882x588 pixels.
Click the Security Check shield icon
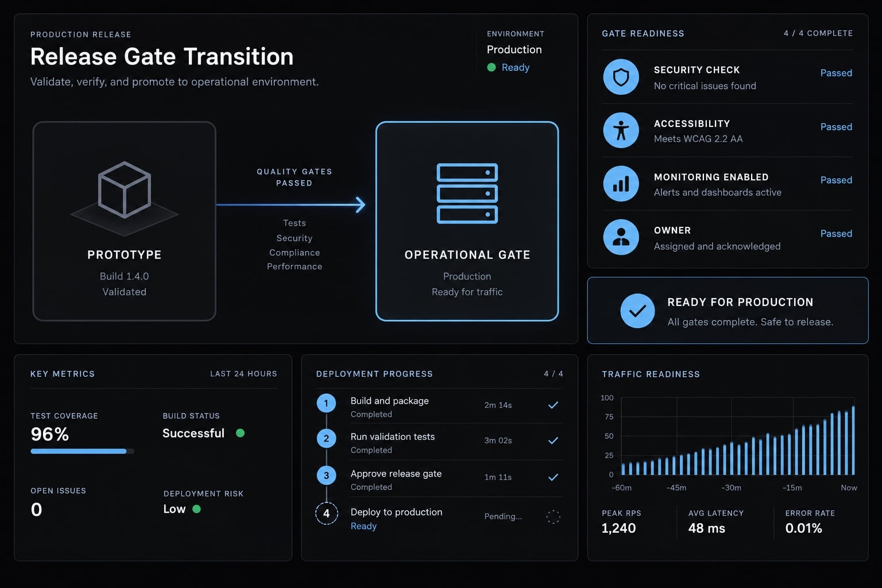(621, 77)
